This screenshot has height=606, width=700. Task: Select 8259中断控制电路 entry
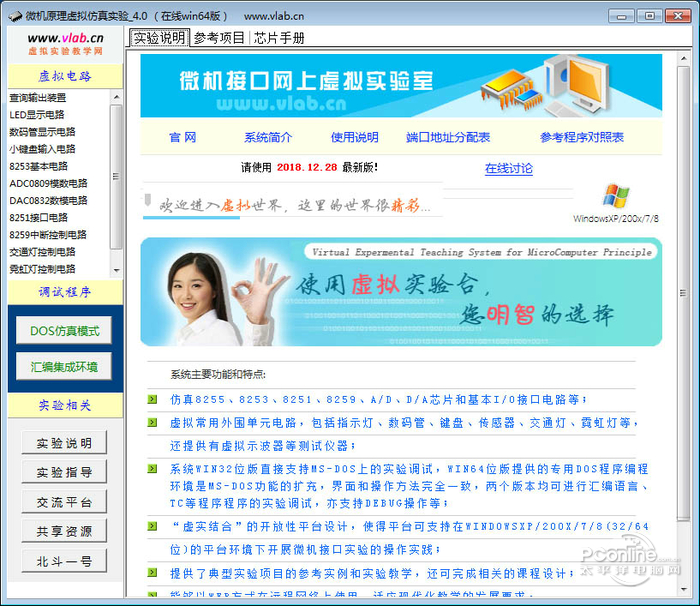(x=48, y=234)
